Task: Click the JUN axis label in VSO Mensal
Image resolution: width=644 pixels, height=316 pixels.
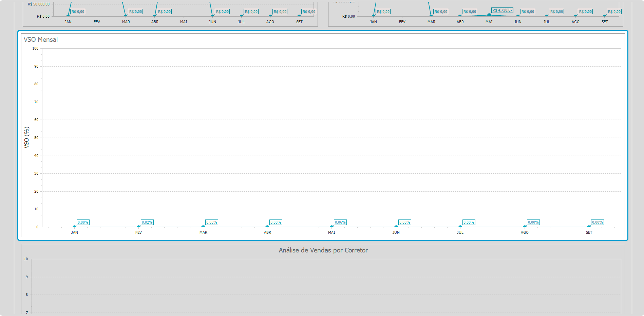Action: [x=396, y=232]
